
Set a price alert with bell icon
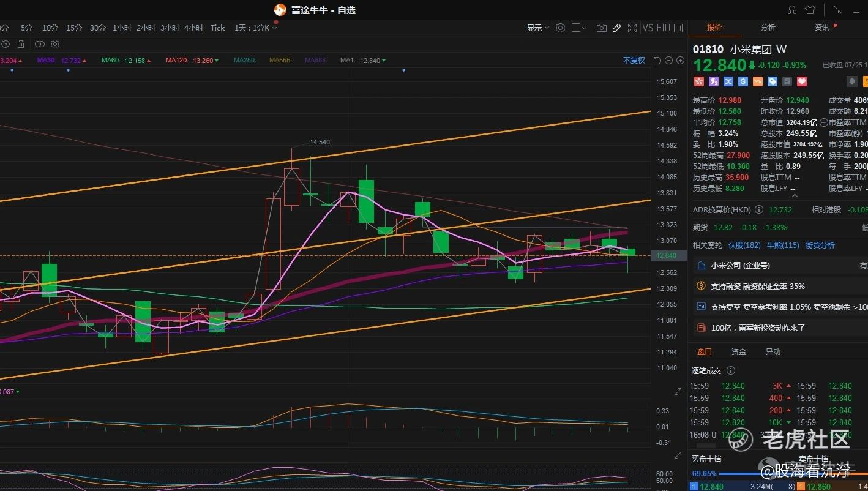tap(851, 81)
